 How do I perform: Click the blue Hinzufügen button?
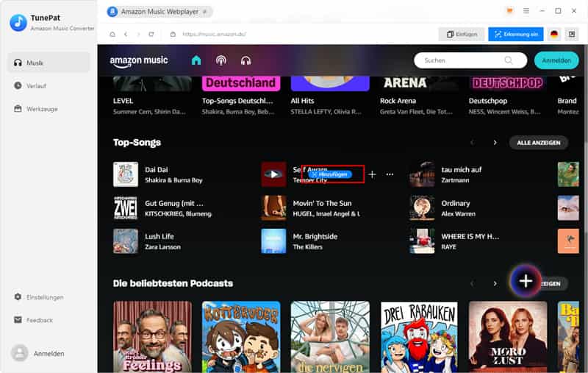tap(330, 174)
